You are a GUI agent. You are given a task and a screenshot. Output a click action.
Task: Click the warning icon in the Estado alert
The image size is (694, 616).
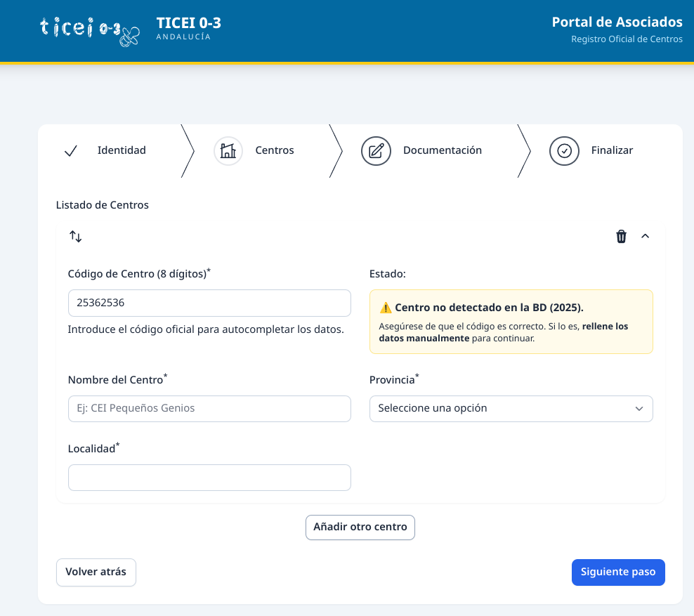[386, 308]
